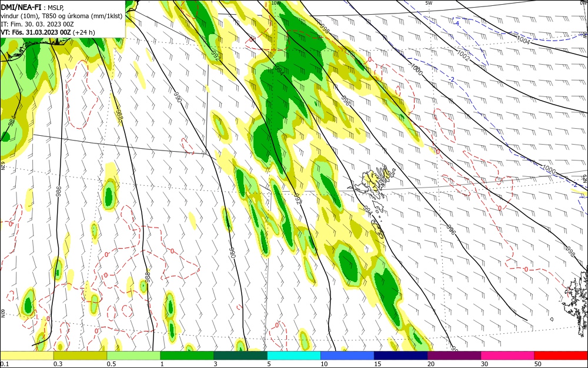The height and width of the screenshot is (368, 588).
Task: Click the legend value "30"
Action: click(x=485, y=364)
